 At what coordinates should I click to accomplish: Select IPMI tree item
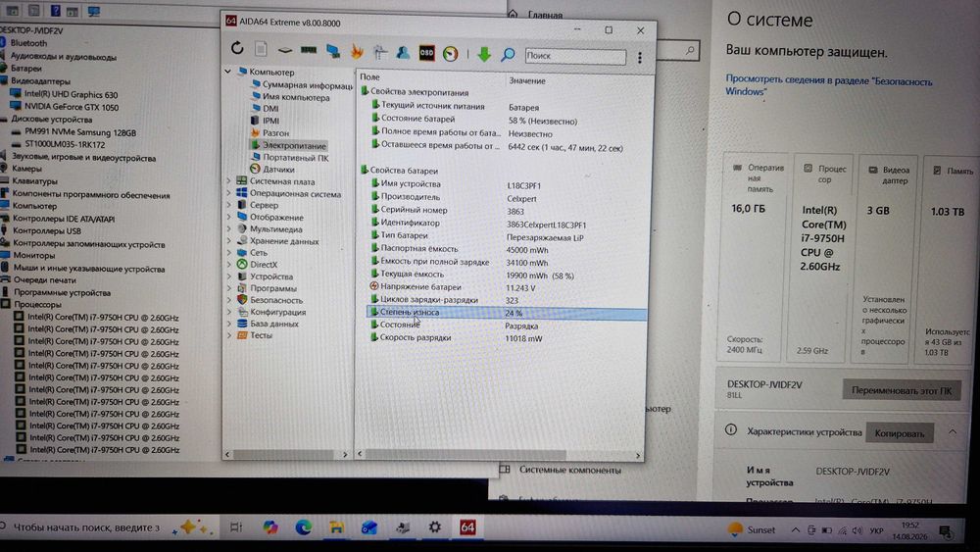click(265, 121)
